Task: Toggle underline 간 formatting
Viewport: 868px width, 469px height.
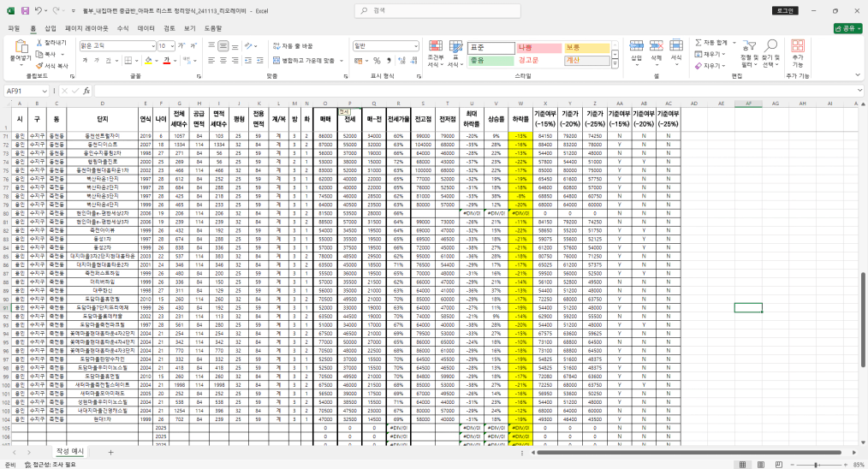Action: click(108, 61)
